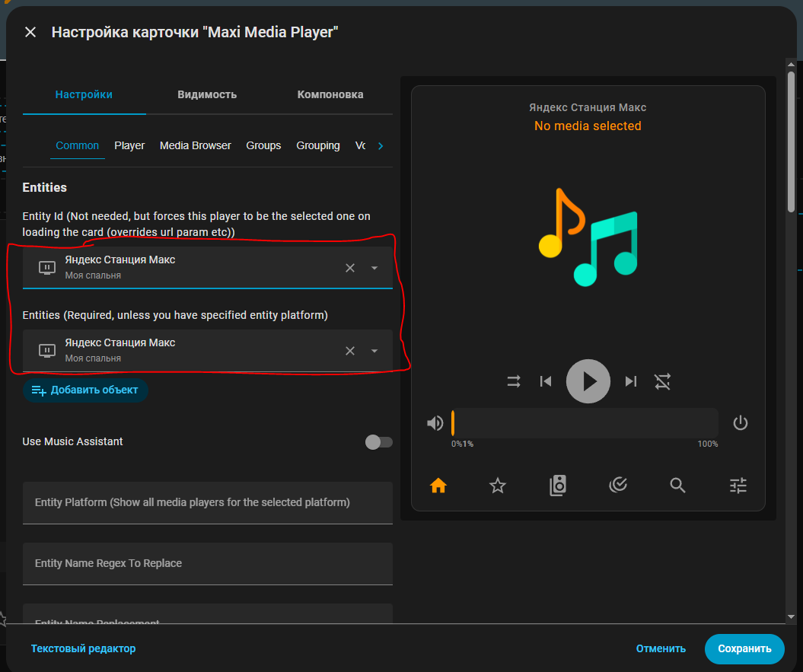Open the Компоновка tab

pyautogui.click(x=330, y=94)
